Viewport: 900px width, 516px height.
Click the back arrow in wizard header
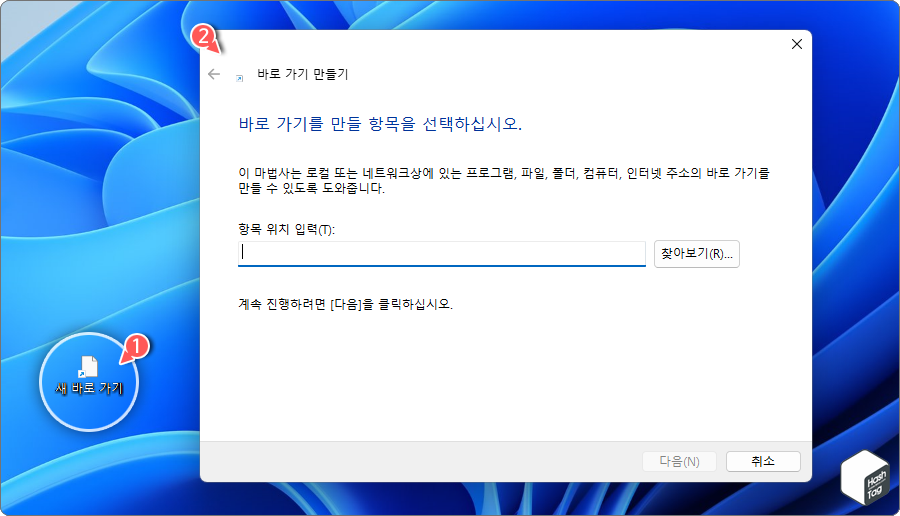[214, 74]
